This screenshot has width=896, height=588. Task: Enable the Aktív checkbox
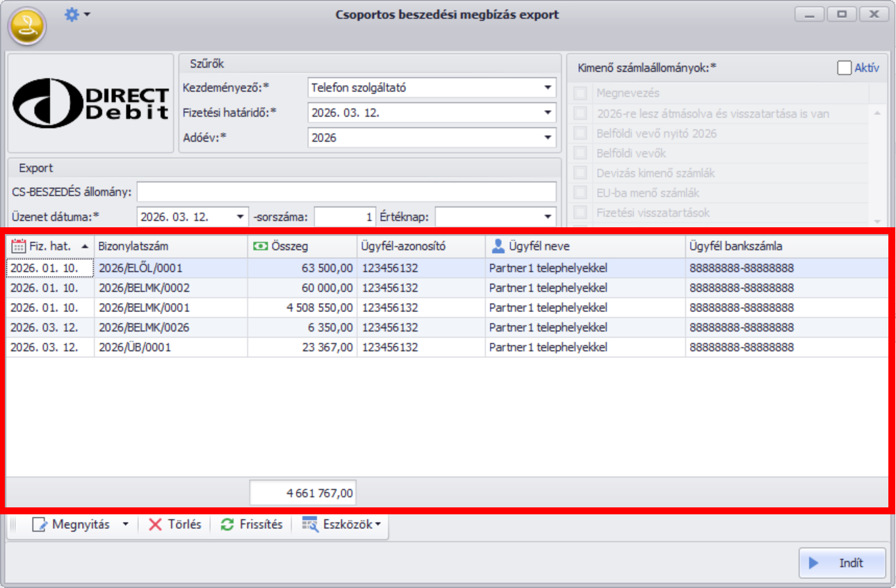click(x=844, y=67)
